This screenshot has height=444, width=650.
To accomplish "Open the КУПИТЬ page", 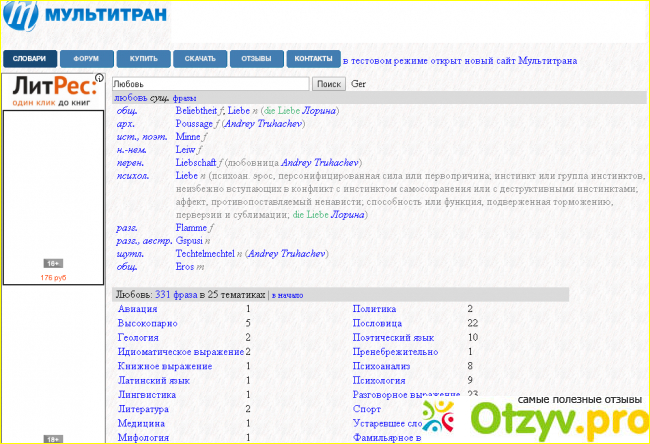I will click(143, 59).
